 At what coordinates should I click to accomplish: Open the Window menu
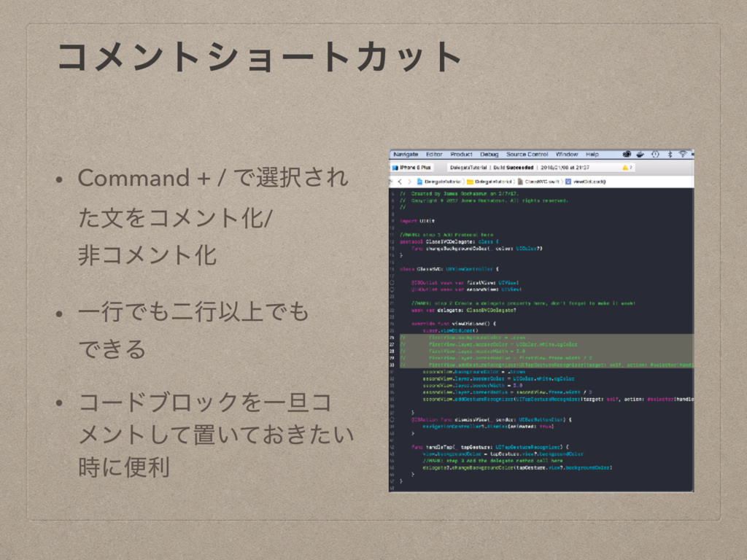(567, 155)
